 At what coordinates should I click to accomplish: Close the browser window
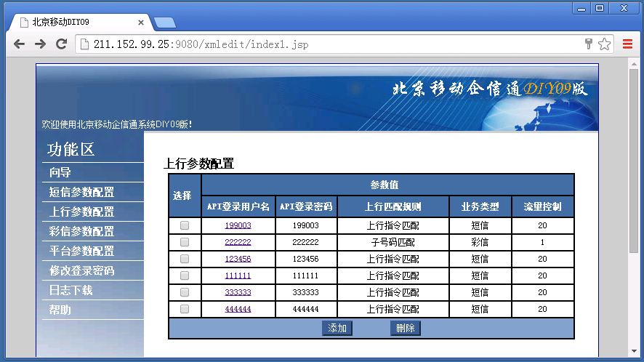coord(624,8)
